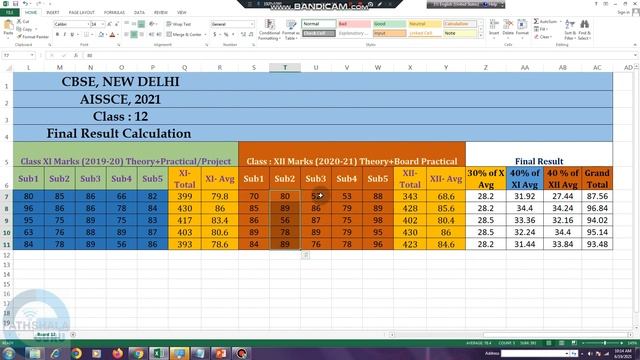This screenshot has height=360, width=640.
Task: Switch to the PAGE LAYOUT tab
Action: (x=82, y=13)
